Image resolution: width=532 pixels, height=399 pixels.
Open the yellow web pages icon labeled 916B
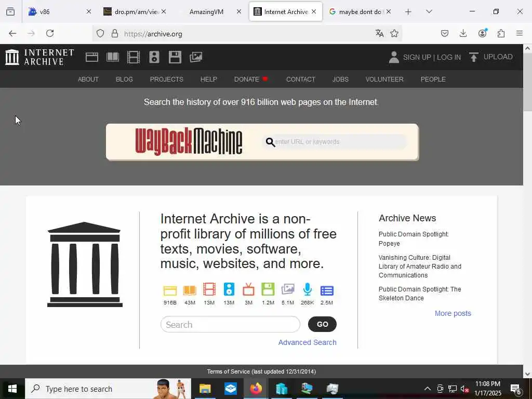[170, 290]
